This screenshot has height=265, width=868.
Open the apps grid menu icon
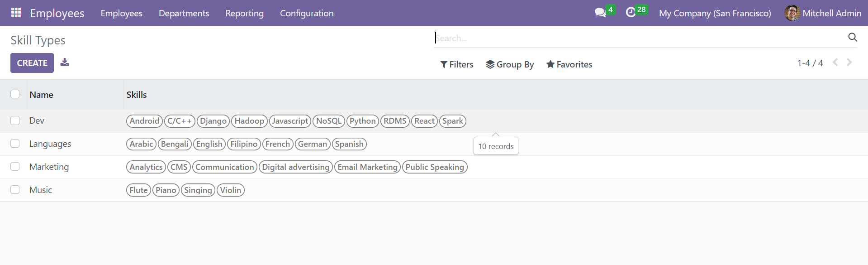[x=16, y=13]
